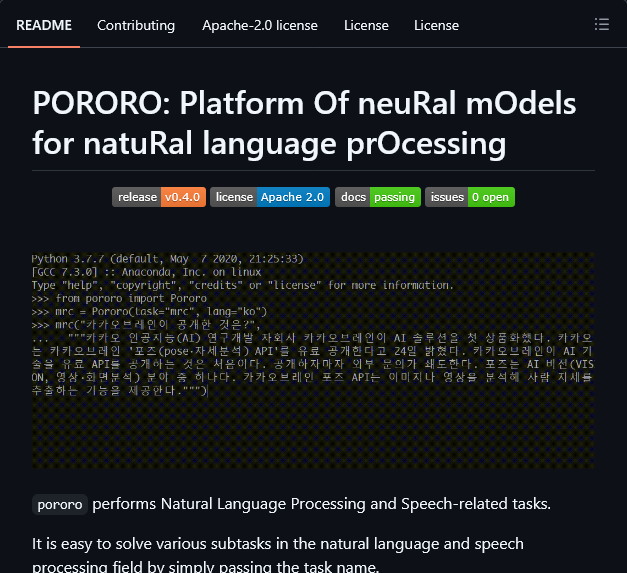Screen dimensions: 627x573
Task: Click the gray 'license' badge label
Action: [x=234, y=197]
